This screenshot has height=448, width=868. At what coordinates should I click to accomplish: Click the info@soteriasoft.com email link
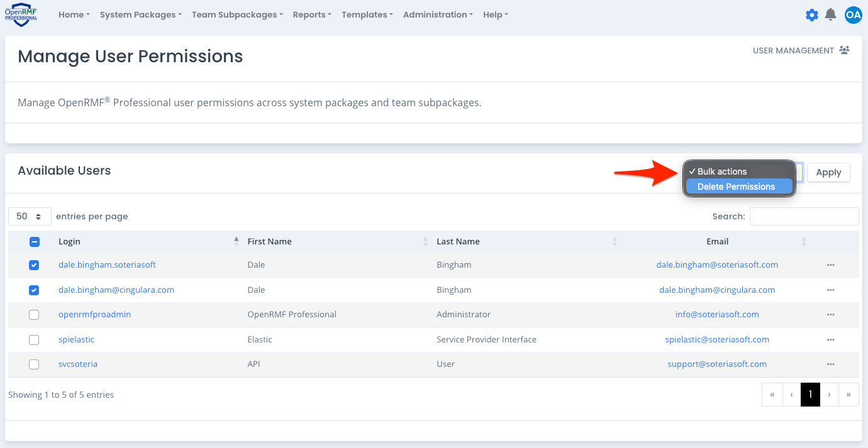click(717, 315)
